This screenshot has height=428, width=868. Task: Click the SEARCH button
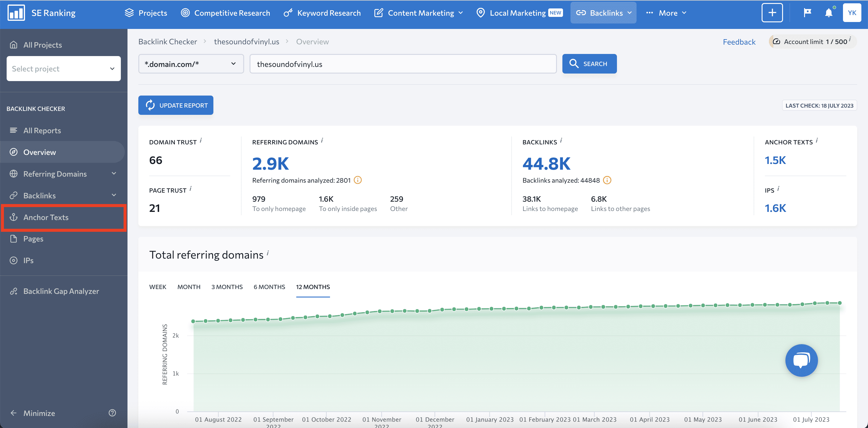click(x=589, y=64)
